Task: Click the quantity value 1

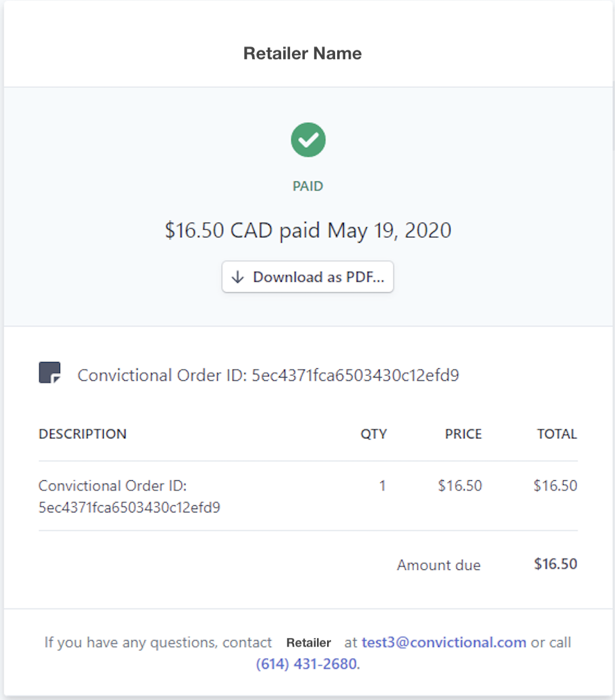Action: [x=382, y=486]
